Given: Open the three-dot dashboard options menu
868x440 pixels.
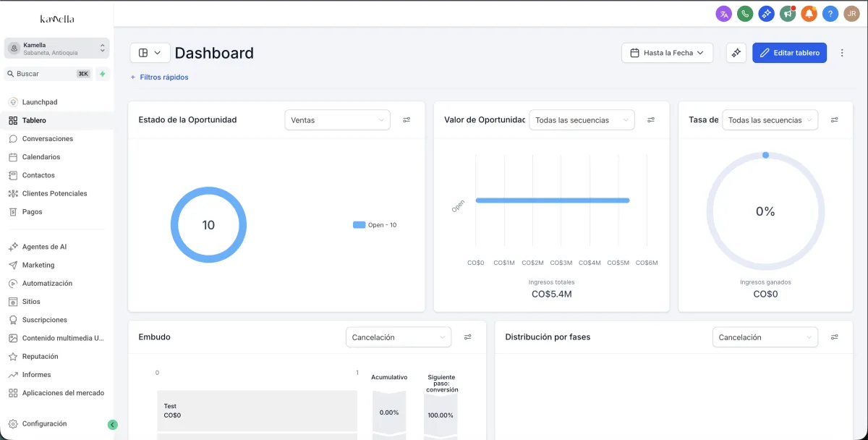Looking at the screenshot, I should coord(842,53).
